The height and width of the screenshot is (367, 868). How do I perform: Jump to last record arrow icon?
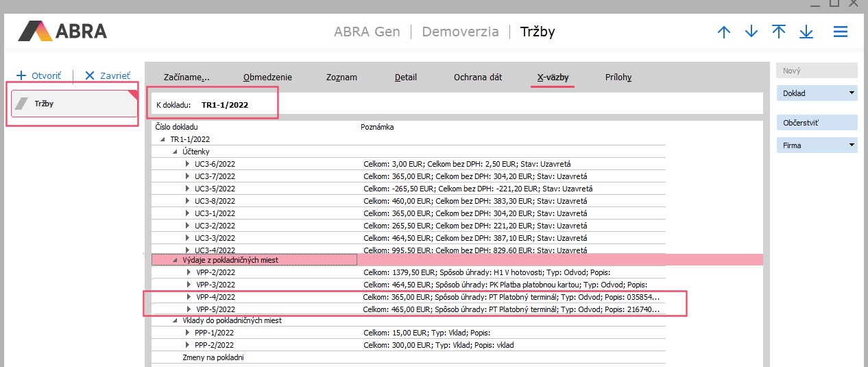(806, 32)
